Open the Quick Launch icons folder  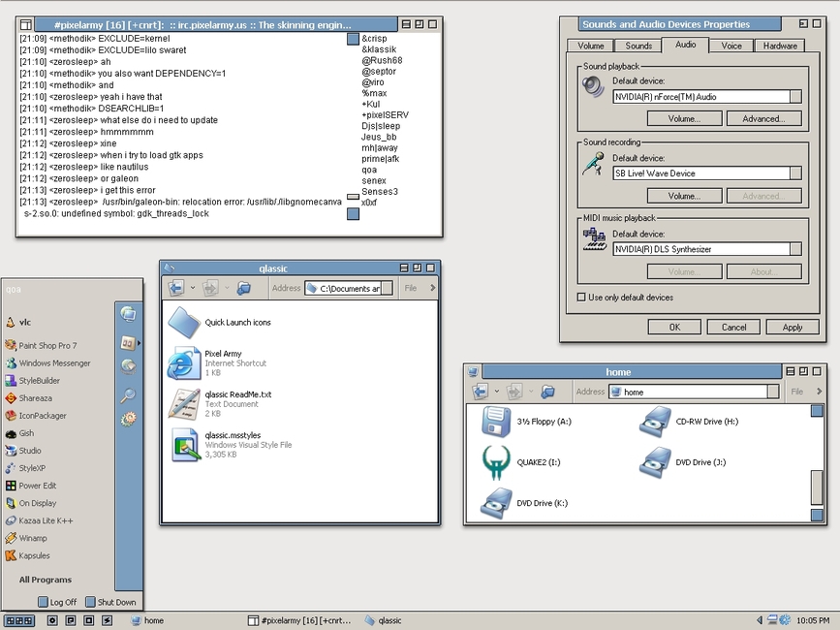tap(220, 323)
